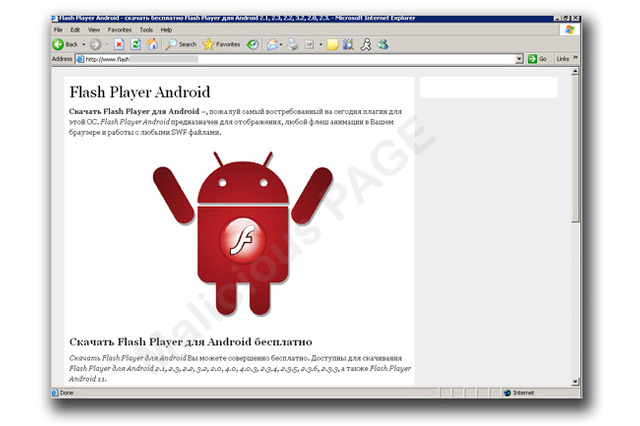Click the Flash logo on robot's chest
This screenshot has width=640, height=426.
click(x=243, y=241)
